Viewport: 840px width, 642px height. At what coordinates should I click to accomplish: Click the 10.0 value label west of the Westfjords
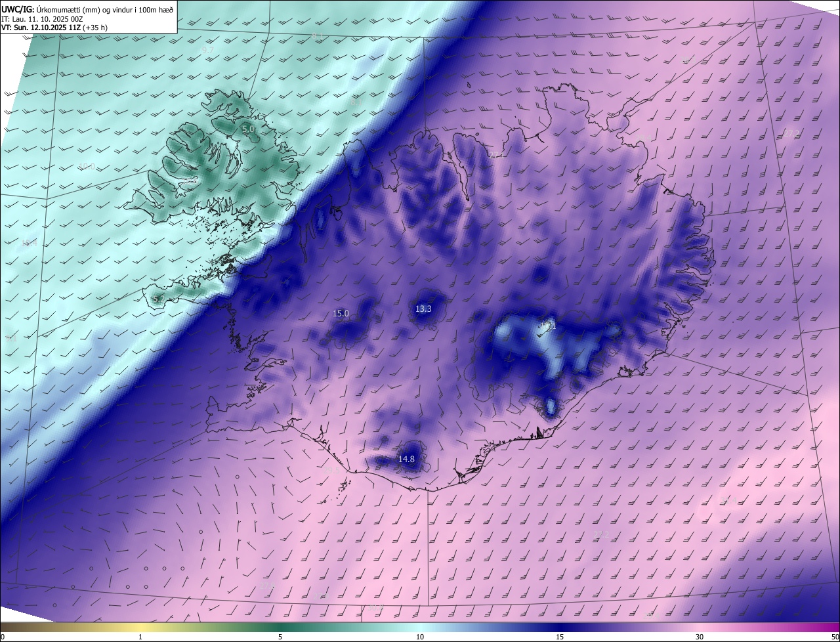87,167
